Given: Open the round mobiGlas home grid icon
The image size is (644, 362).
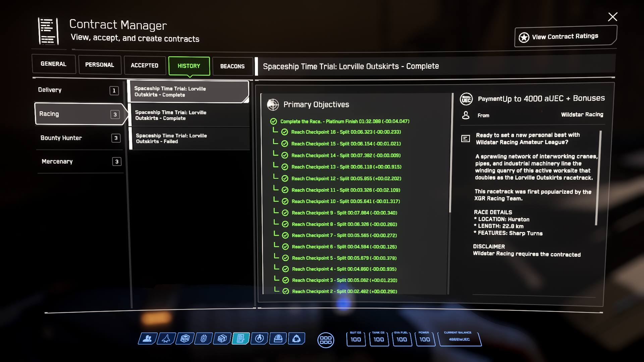Looking at the screenshot, I should [x=325, y=340].
